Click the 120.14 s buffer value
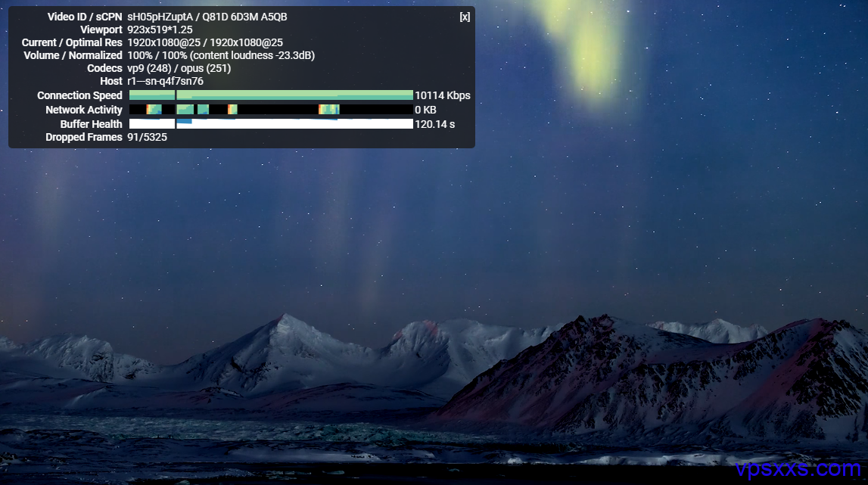Viewport: 868px width, 485px height. click(435, 124)
